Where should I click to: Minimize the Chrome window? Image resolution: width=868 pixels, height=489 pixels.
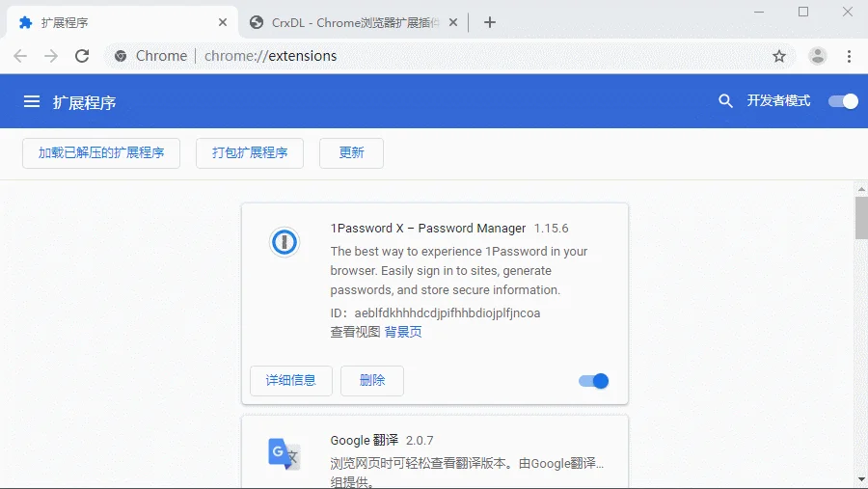point(759,12)
